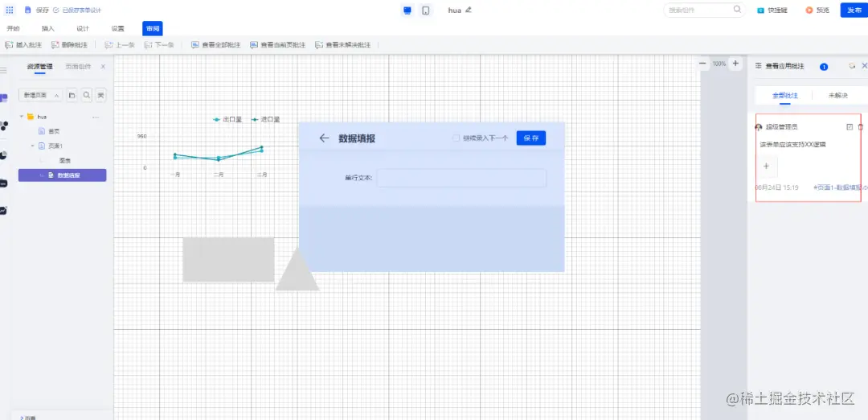Select 全部批注 tab in annotations panel
The width and height of the screenshot is (868, 420).
pos(785,95)
